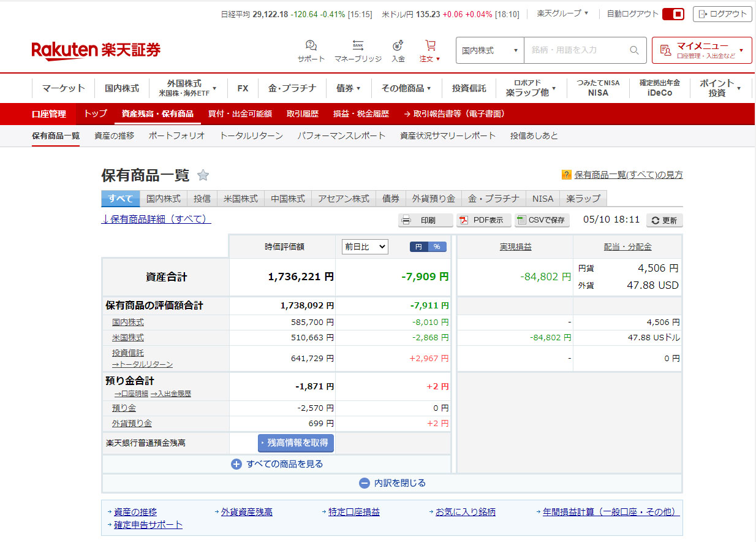Type in the 銘柄・用語を入力 search field

coord(576,50)
